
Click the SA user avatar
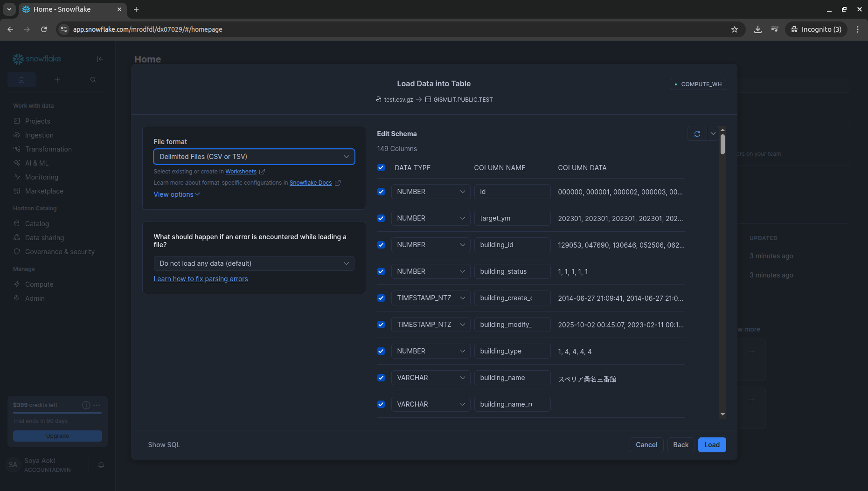coord(13,465)
